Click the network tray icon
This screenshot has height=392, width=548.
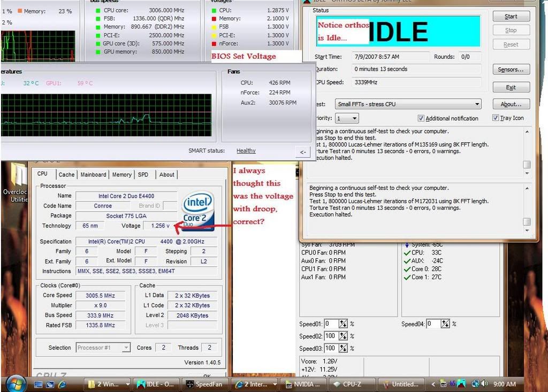(x=475, y=383)
